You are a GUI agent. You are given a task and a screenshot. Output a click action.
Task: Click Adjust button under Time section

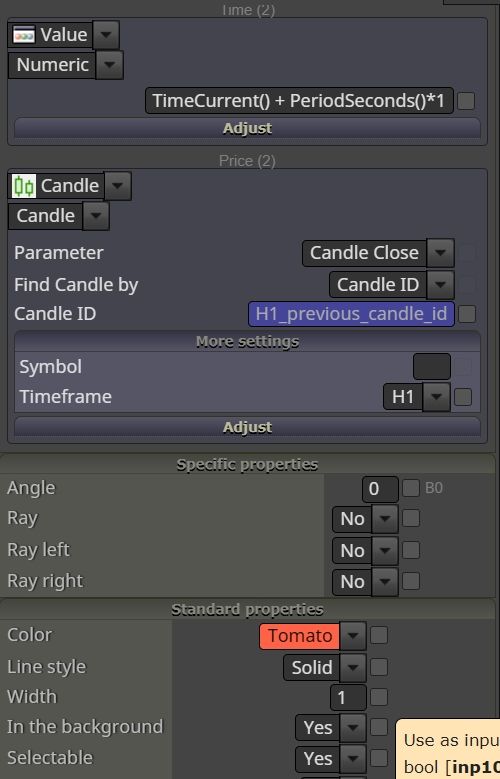248,128
